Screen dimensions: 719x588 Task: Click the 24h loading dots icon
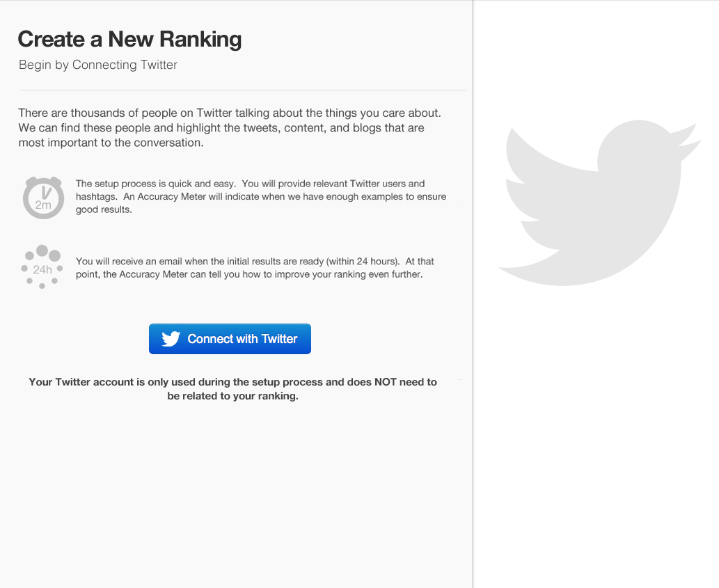tap(42, 266)
